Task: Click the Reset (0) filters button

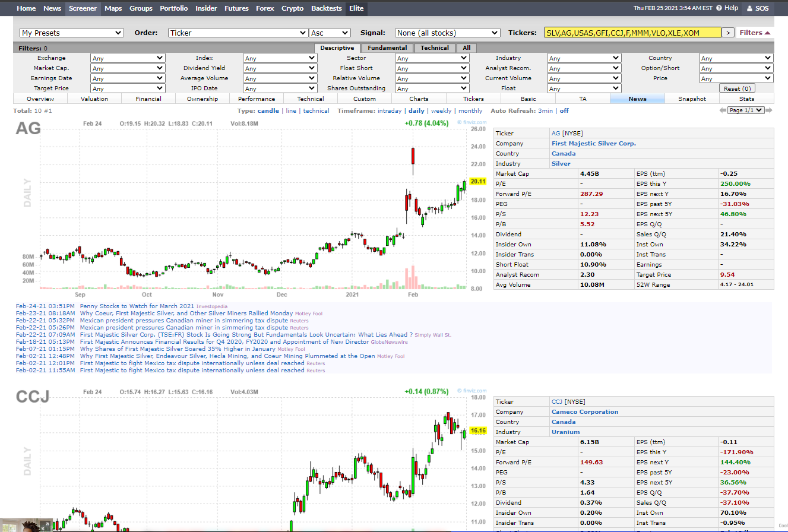Action: tap(738, 88)
